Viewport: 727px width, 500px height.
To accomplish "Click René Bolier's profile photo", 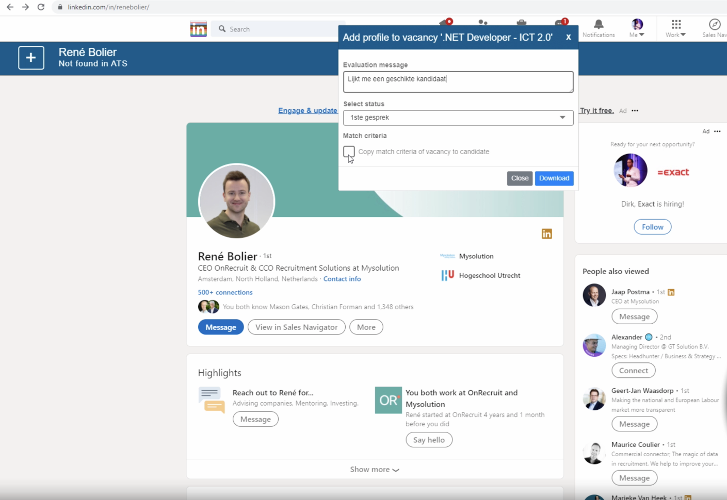I will pos(237,200).
